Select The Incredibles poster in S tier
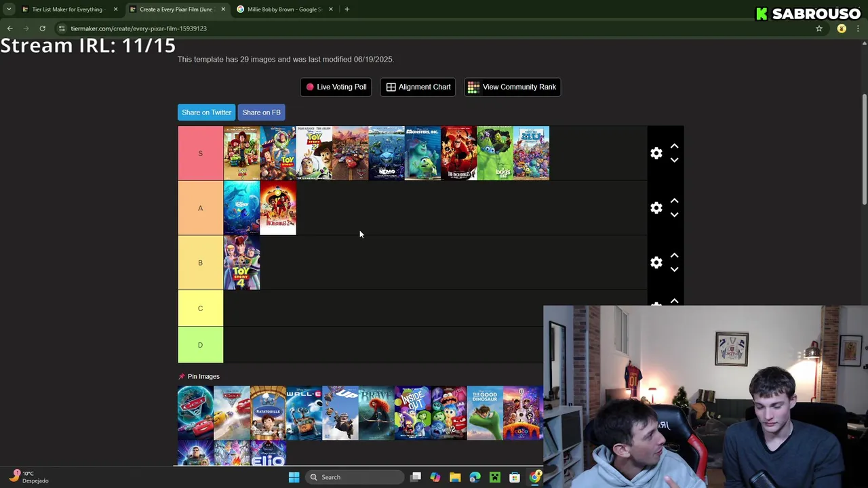 (x=458, y=153)
